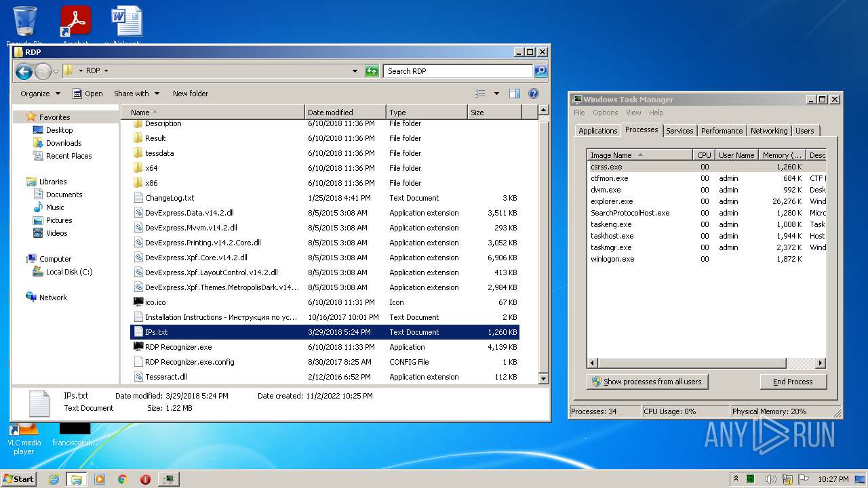Open the media player taskbar icon
This screenshot has height=488, width=868.
tap(100, 479)
